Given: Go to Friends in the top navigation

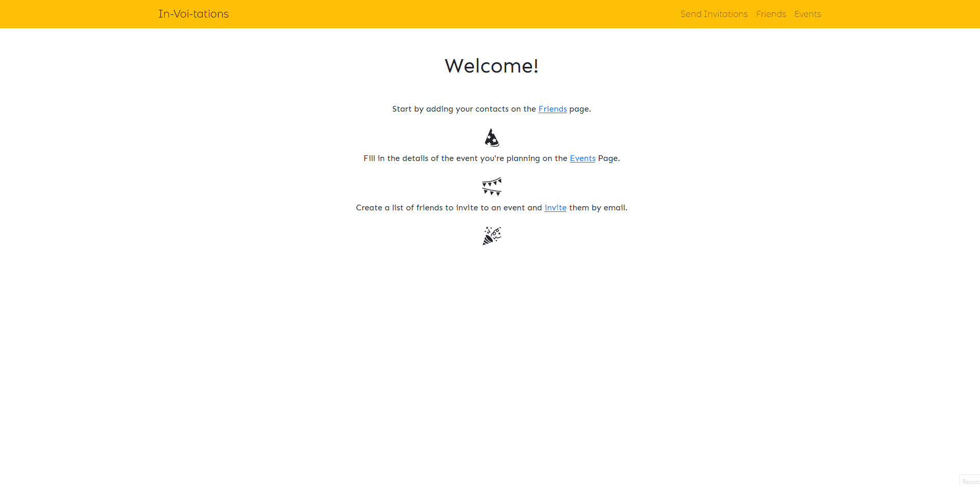Looking at the screenshot, I should click(x=771, y=14).
